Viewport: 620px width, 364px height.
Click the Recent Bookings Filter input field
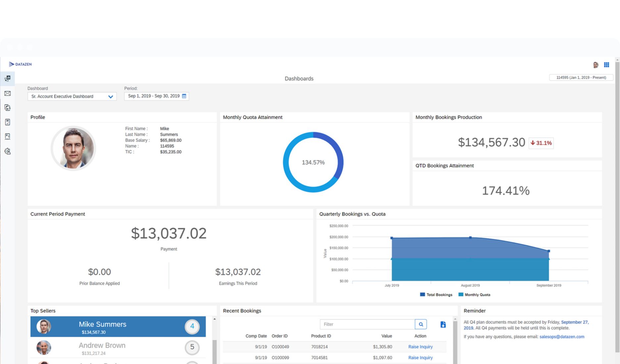click(x=367, y=324)
